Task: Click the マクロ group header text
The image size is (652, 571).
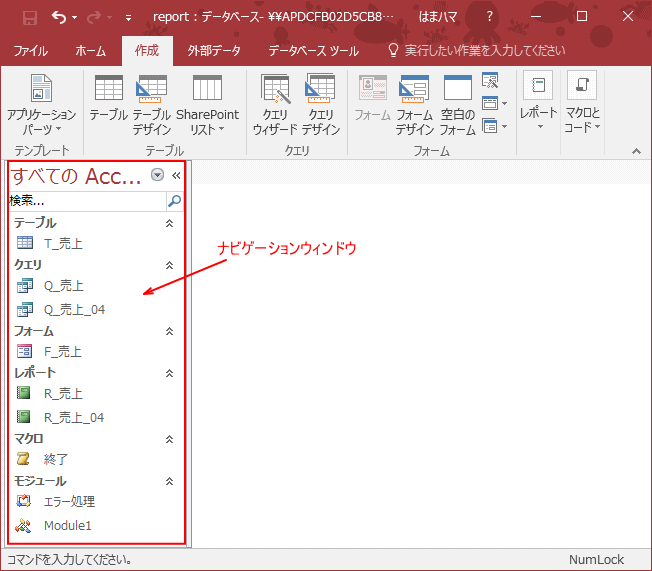Action: [29, 439]
